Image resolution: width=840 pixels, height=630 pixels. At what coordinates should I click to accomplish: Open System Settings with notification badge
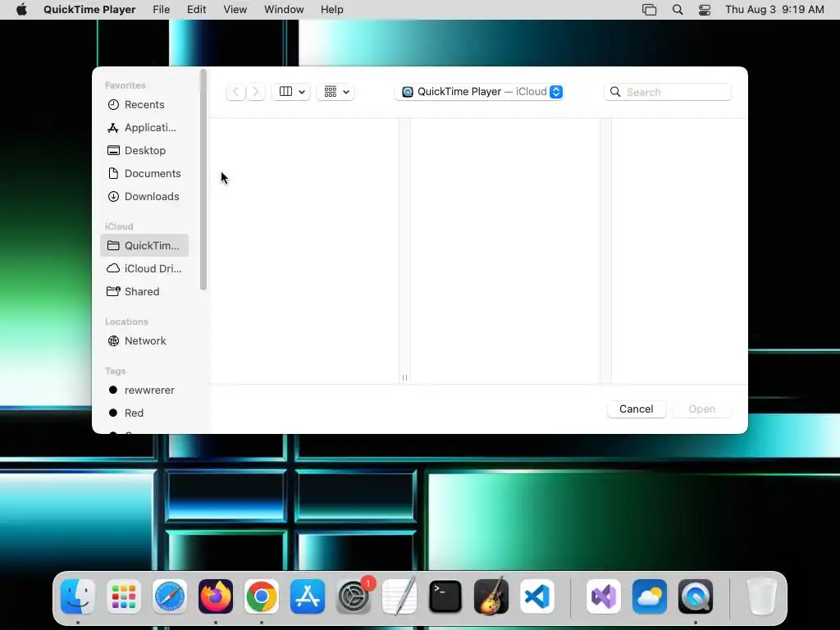coord(354,596)
